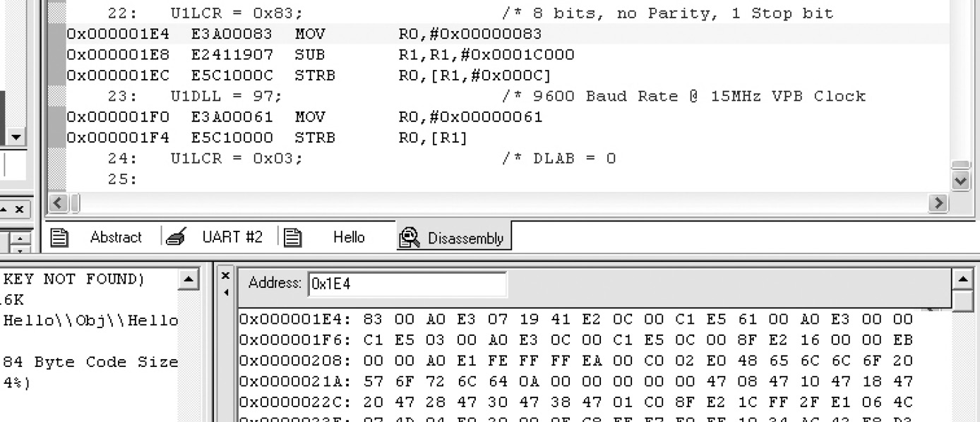
Task: Click the Hello tab's document icon
Action: coord(293,238)
